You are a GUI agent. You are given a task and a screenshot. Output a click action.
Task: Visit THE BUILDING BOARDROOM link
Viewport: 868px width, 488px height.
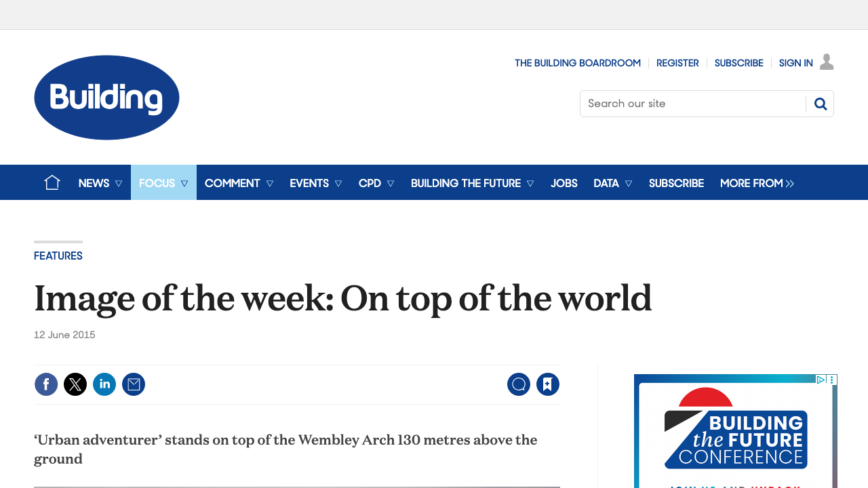click(577, 62)
